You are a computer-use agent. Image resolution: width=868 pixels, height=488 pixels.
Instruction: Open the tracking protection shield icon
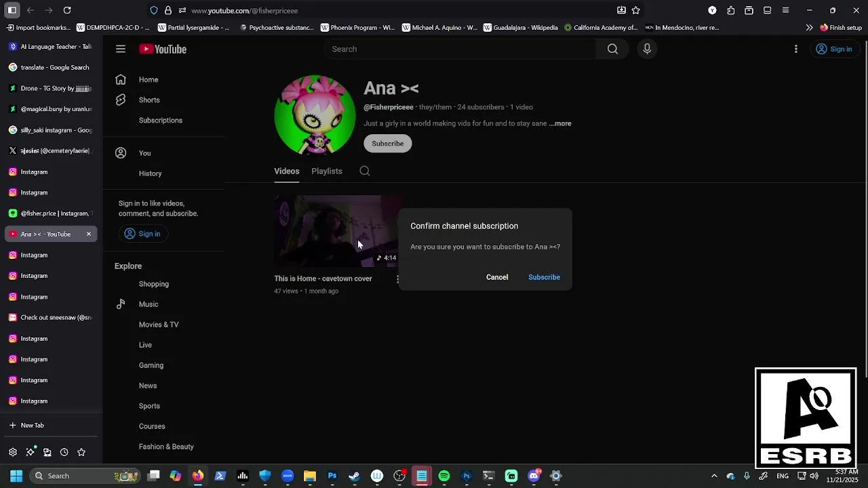click(154, 10)
